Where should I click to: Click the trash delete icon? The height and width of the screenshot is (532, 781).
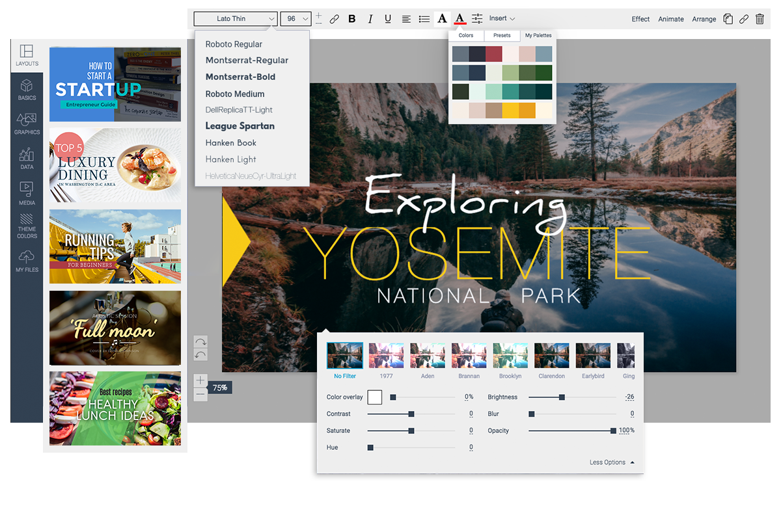(760, 19)
